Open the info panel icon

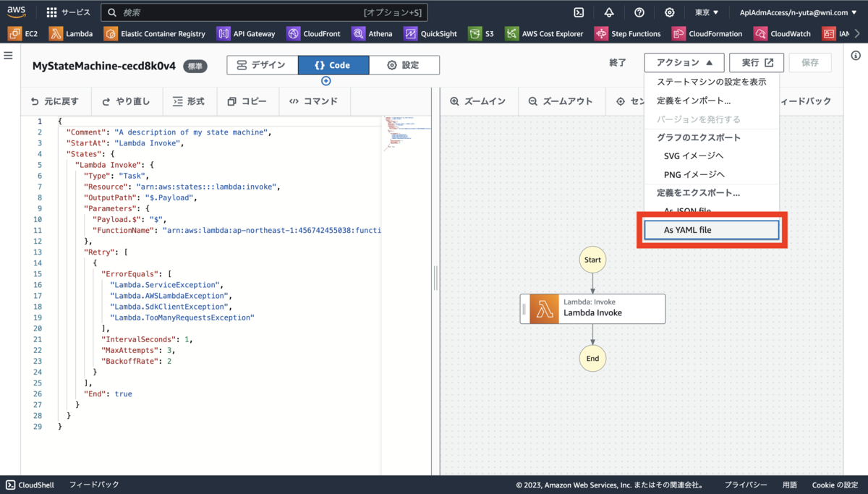(x=856, y=55)
